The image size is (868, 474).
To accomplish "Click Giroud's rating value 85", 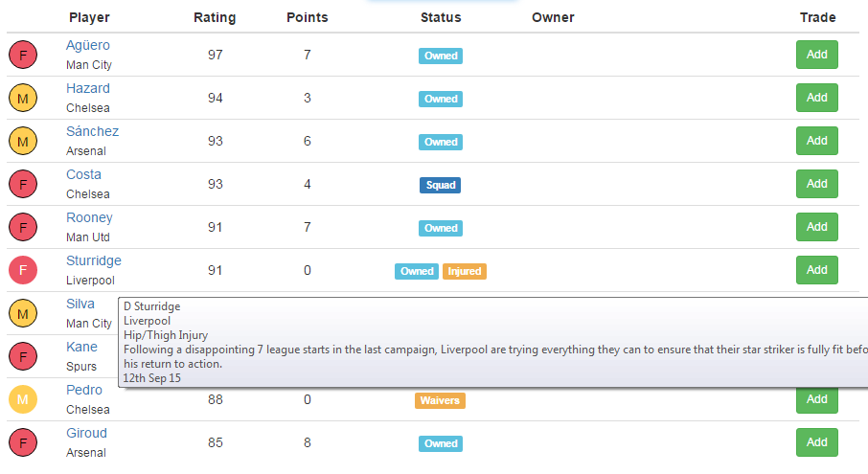I will (216, 443).
